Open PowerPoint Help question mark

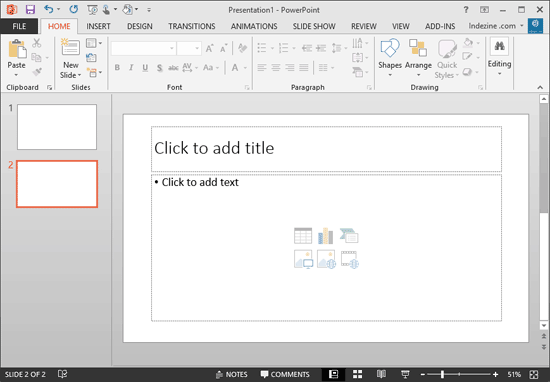(466, 10)
